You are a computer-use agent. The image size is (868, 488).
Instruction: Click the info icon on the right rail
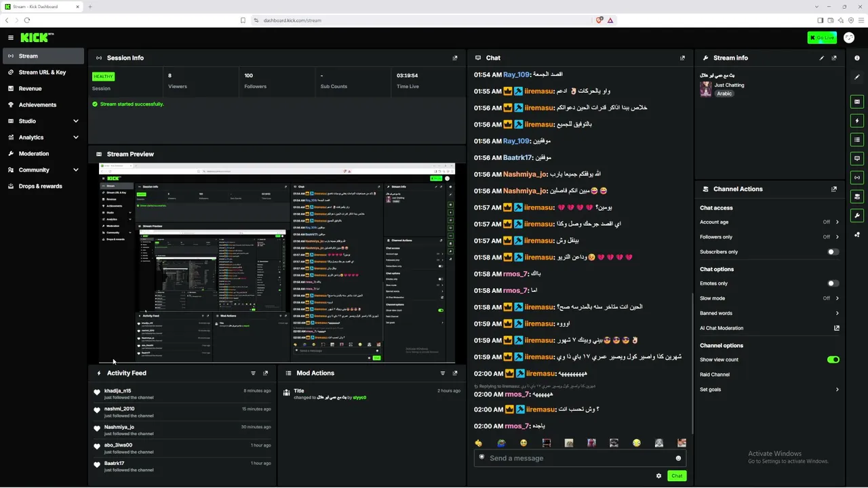point(857,58)
